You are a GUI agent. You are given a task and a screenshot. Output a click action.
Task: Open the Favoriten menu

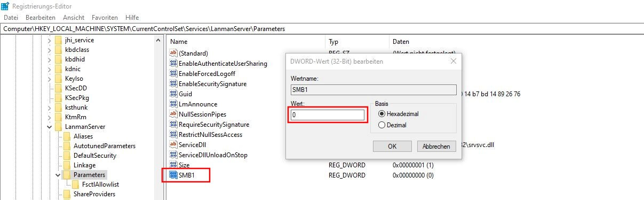pos(105,18)
